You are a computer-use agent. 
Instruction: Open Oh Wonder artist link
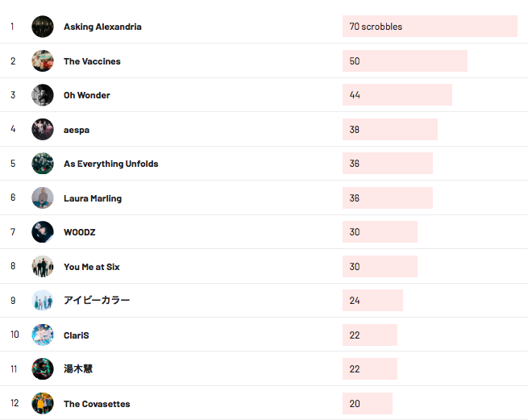[87, 95]
